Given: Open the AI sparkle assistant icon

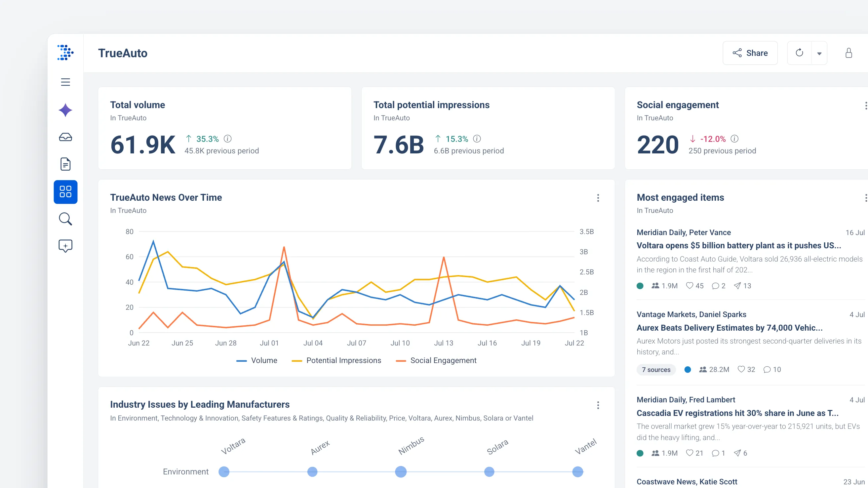Looking at the screenshot, I should (65, 110).
